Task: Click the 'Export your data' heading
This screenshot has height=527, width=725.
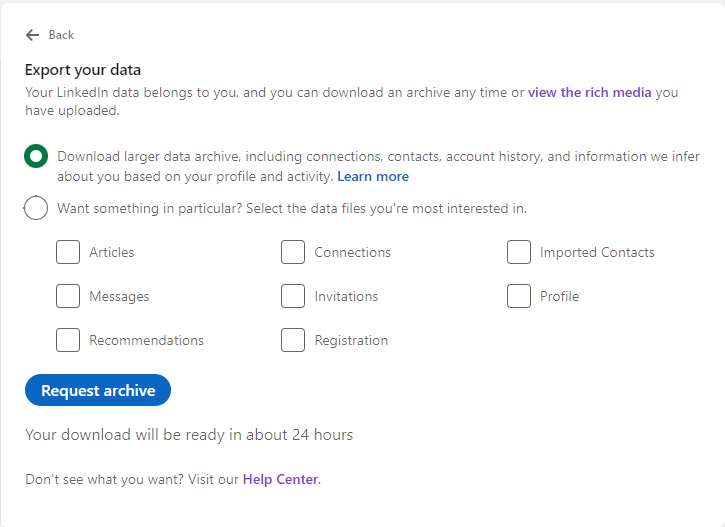Action: tap(83, 70)
